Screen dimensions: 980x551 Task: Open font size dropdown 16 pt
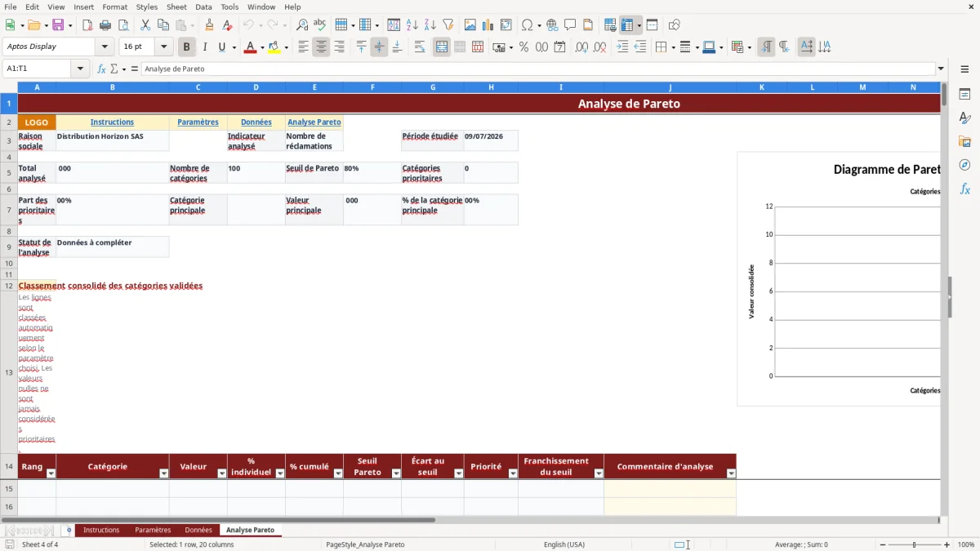(163, 47)
